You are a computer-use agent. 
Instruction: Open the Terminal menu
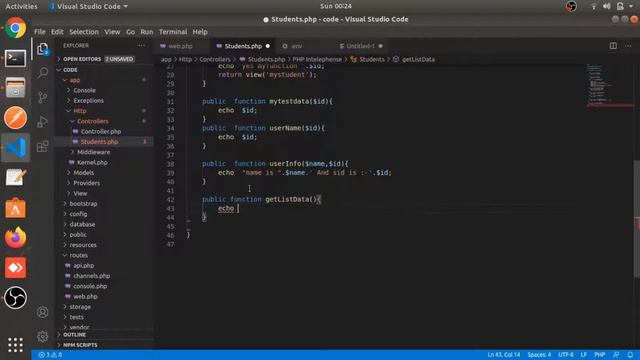(x=173, y=32)
